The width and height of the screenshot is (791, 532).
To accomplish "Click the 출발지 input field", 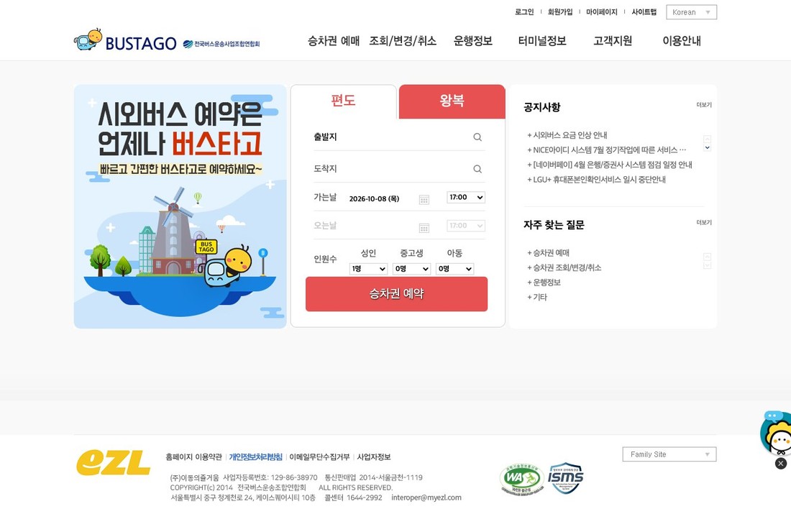I will pos(399,137).
